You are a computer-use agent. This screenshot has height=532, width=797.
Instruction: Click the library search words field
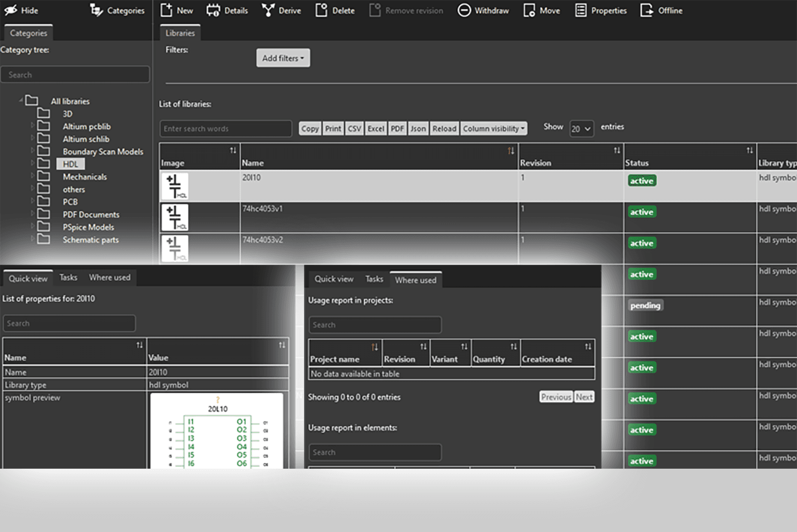(x=226, y=129)
